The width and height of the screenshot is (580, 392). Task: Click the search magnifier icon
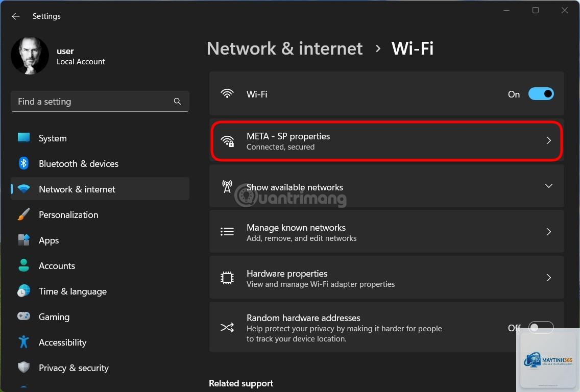click(177, 102)
